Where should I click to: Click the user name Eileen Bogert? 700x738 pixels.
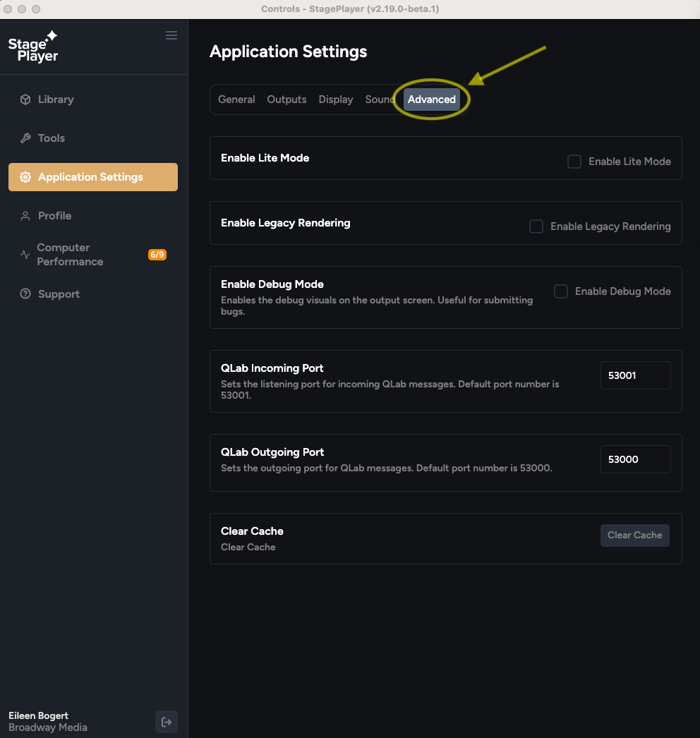click(39, 715)
